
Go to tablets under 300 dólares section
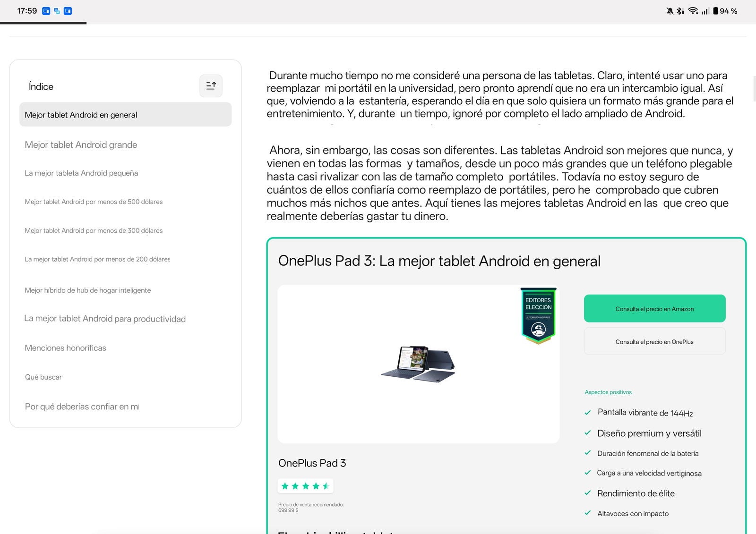pos(94,231)
